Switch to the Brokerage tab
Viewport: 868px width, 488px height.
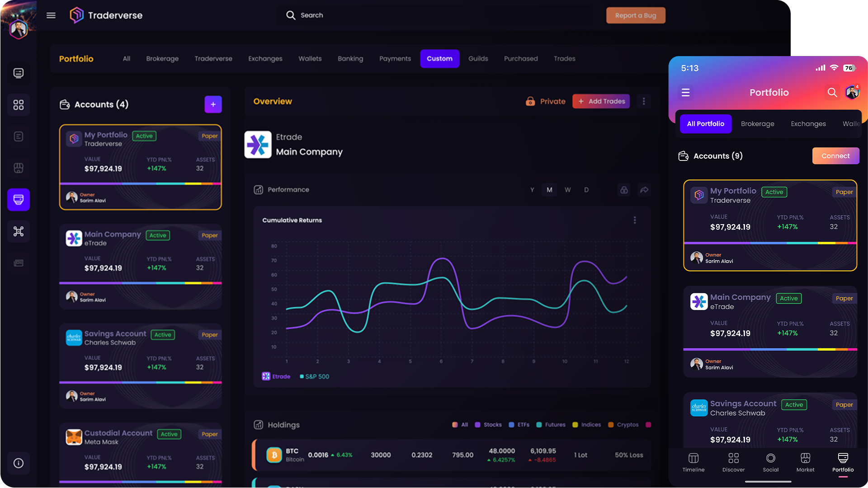162,59
